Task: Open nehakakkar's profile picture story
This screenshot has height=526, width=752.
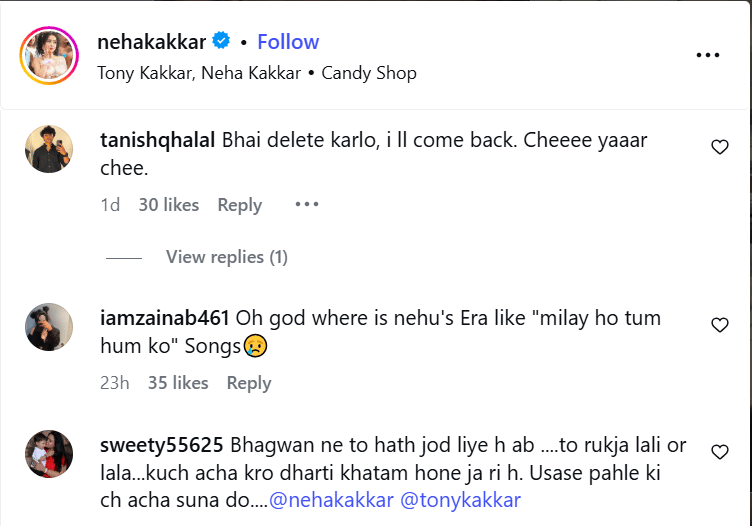Action: [x=49, y=56]
